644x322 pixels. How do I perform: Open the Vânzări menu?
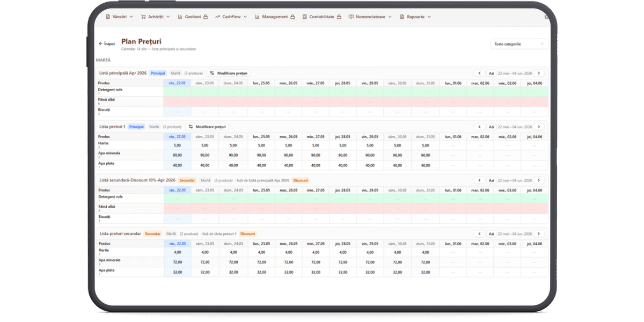[118, 17]
